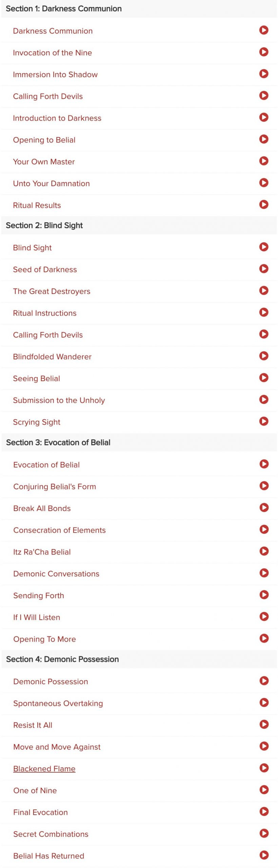The width and height of the screenshot is (278, 868).
Task: Click play icon for Itz Ra'Cha Belial
Action: pos(264,551)
